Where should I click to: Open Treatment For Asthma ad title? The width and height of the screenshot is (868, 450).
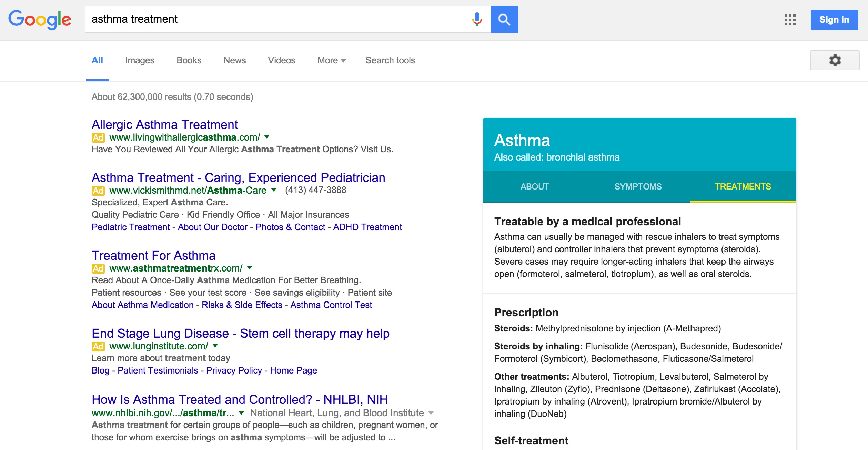[x=153, y=255]
